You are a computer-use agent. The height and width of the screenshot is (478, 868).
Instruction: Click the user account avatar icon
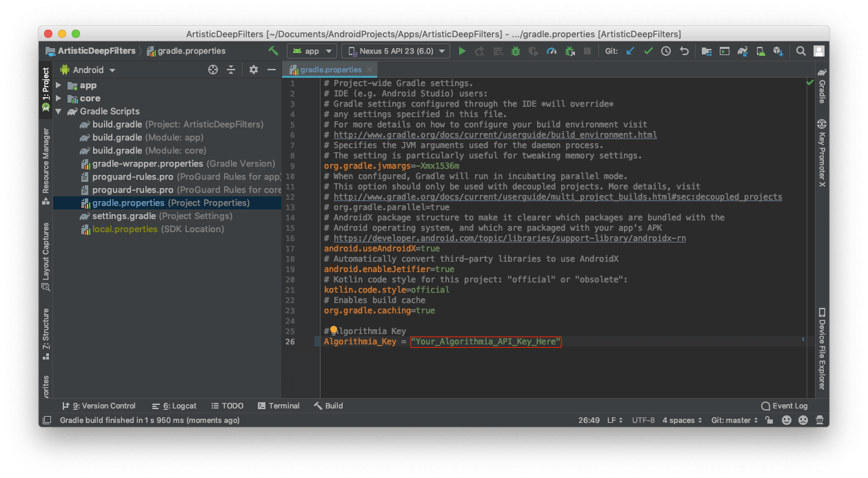pyautogui.click(x=819, y=51)
